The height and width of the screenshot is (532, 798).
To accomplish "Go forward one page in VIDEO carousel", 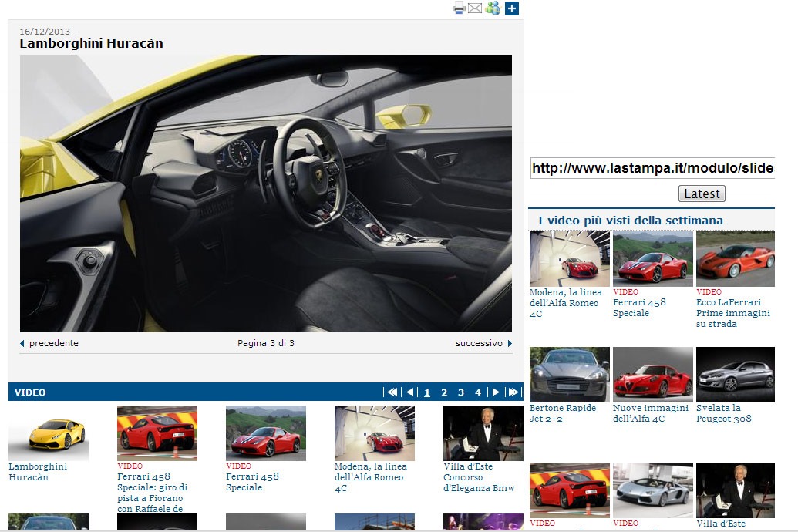I will coord(495,392).
